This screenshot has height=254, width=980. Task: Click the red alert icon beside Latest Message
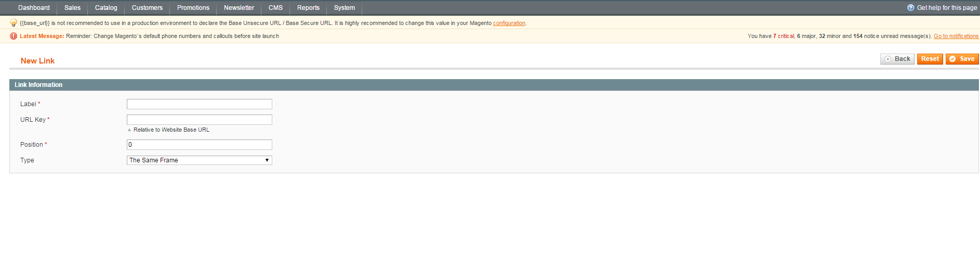14,36
